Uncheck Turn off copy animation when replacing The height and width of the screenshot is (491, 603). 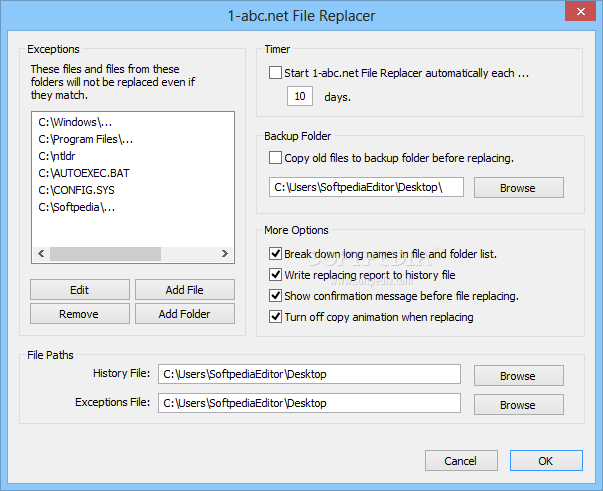[275, 317]
